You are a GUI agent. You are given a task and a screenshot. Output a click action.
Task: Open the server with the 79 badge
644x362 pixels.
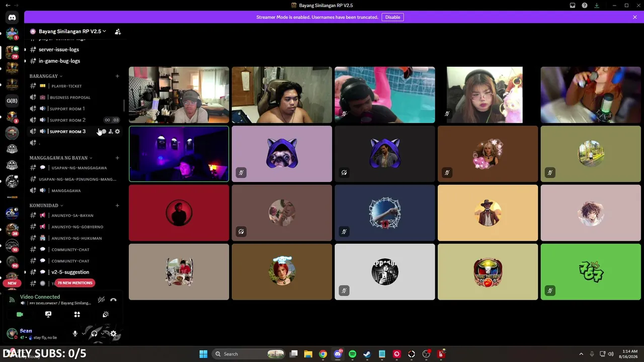point(12,52)
